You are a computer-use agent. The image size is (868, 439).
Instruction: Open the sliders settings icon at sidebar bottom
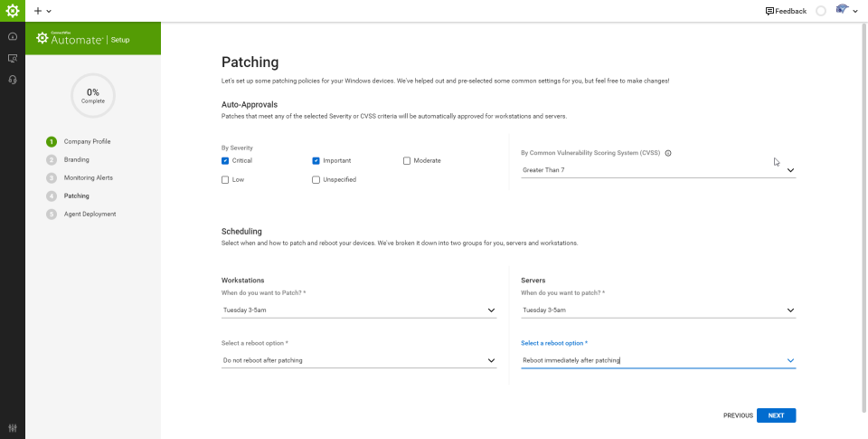(13, 428)
